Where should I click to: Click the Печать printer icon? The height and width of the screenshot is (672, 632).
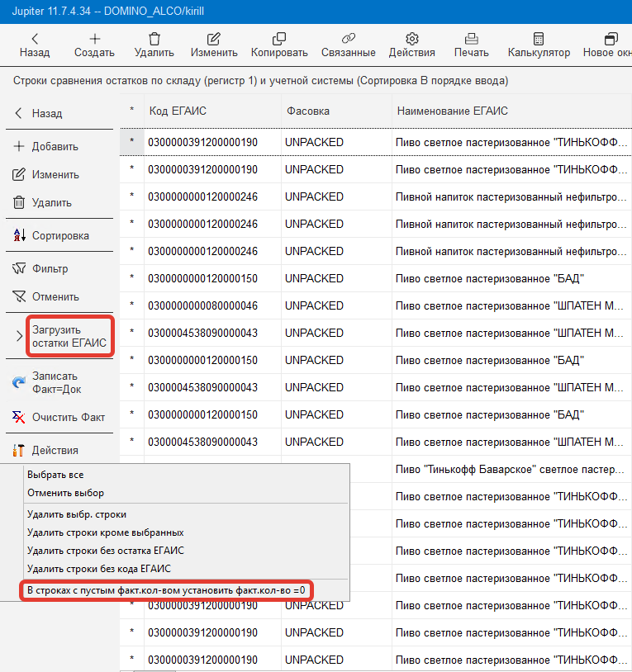pyautogui.click(x=471, y=39)
